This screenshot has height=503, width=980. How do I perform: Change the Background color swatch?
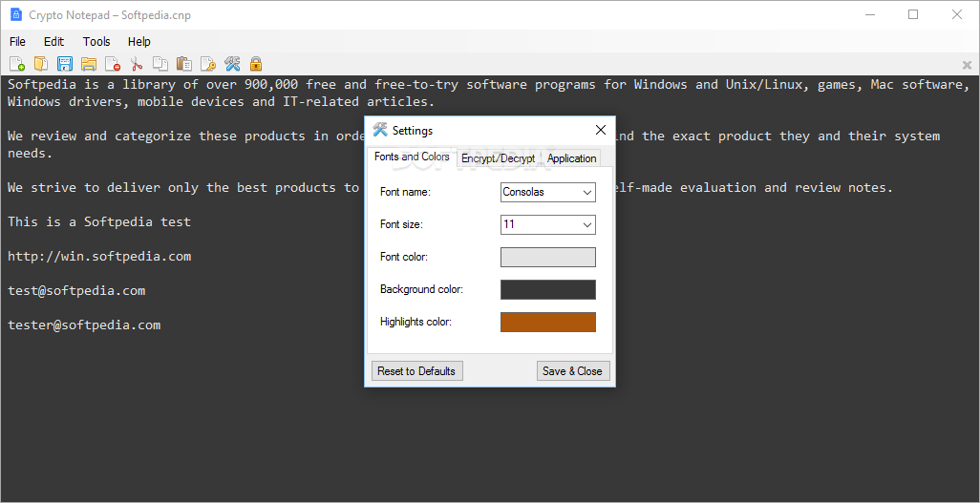click(x=548, y=290)
